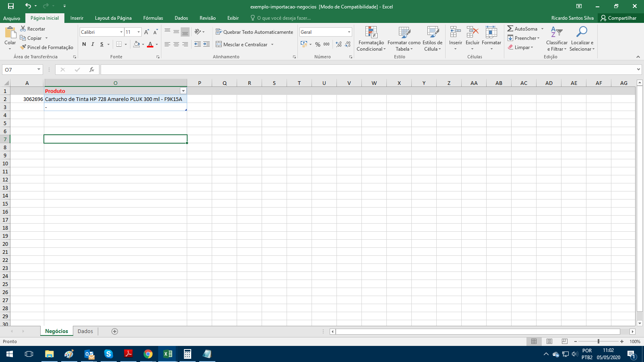Apply thousands separator style

(x=326, y=44)
